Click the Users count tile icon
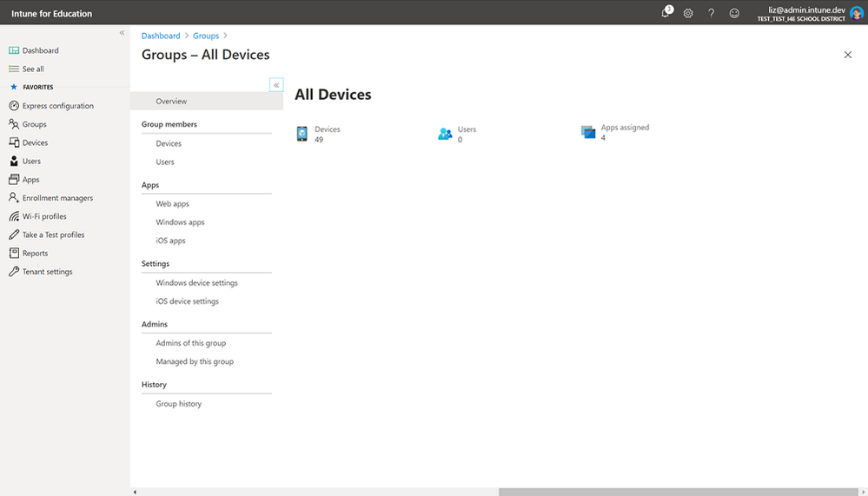Screen dimensions: 868x496 (x=445, y=134)
